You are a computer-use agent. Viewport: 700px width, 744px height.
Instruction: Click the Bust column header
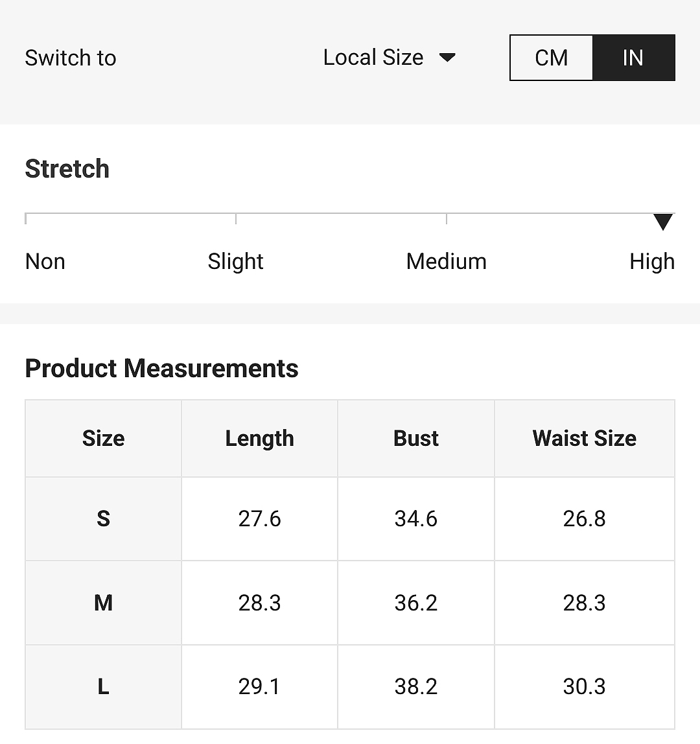(415, 438)
